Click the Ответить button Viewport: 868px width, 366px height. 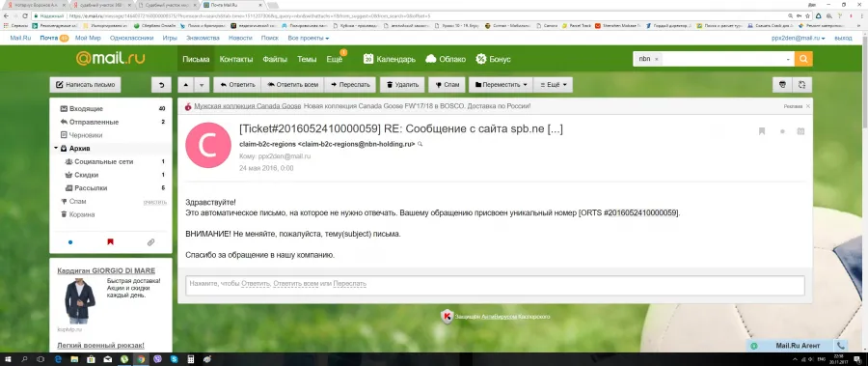(x=237, y=85)
